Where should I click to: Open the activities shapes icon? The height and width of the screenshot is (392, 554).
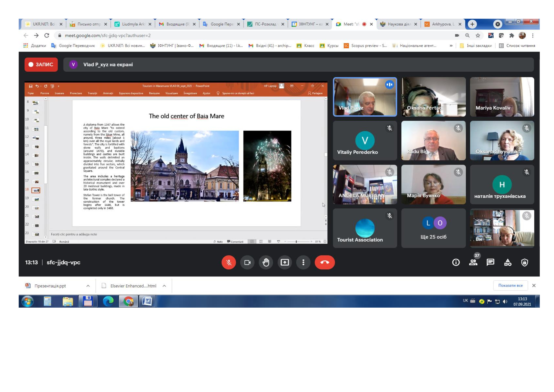(507, 262)
